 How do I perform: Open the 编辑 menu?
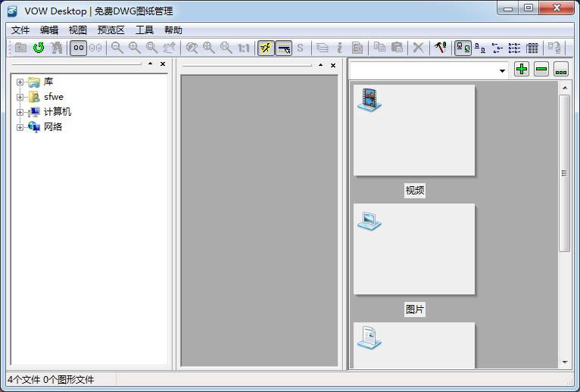[49, 30]
